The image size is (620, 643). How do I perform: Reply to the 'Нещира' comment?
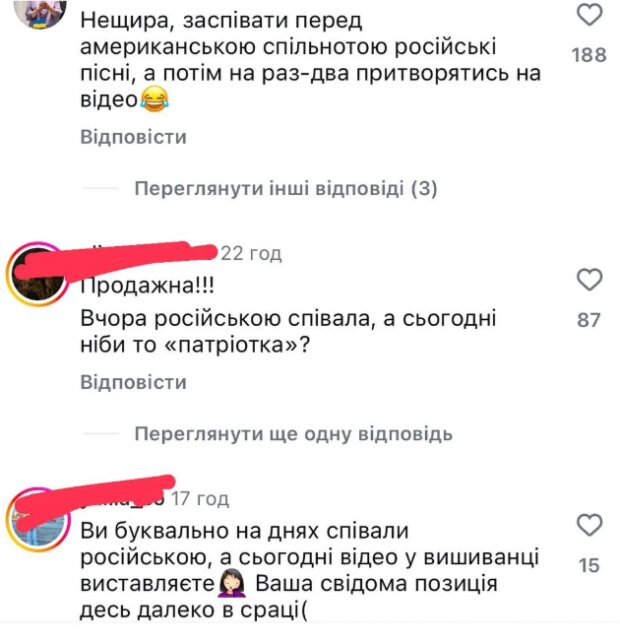(x=133, y=137)
